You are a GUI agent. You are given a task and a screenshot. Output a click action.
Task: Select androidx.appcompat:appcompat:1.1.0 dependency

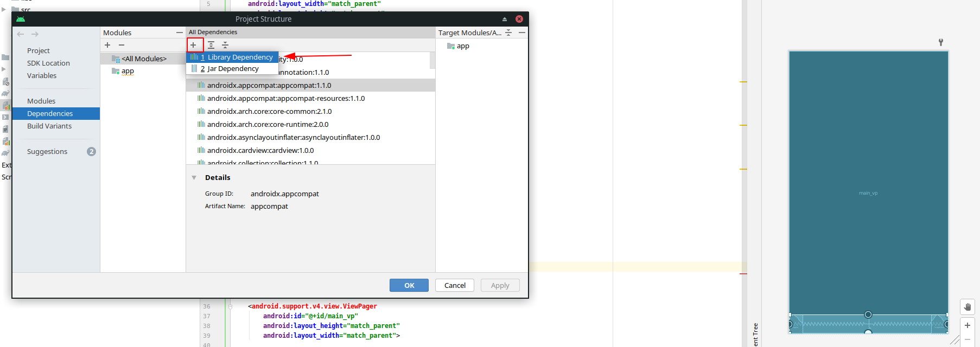tap(310, 85)
